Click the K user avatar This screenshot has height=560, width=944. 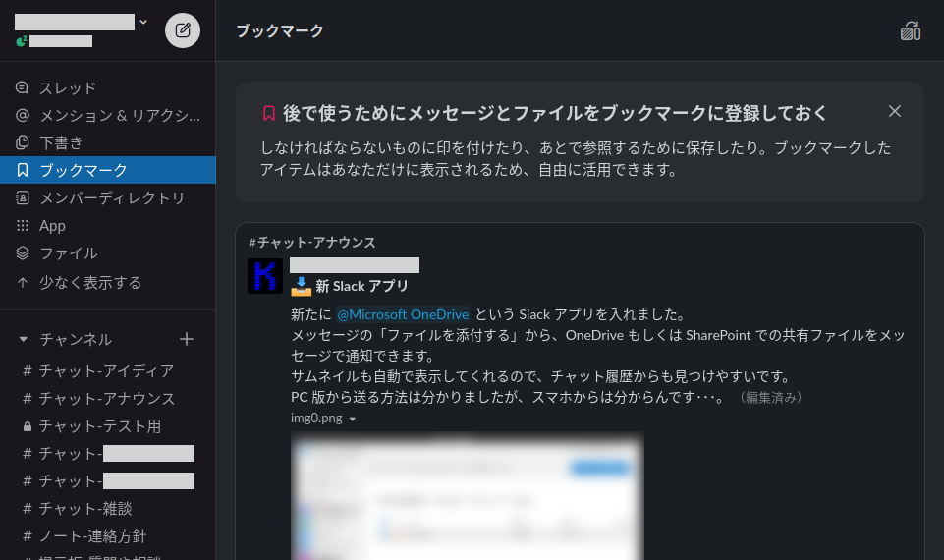click(265, 276)
